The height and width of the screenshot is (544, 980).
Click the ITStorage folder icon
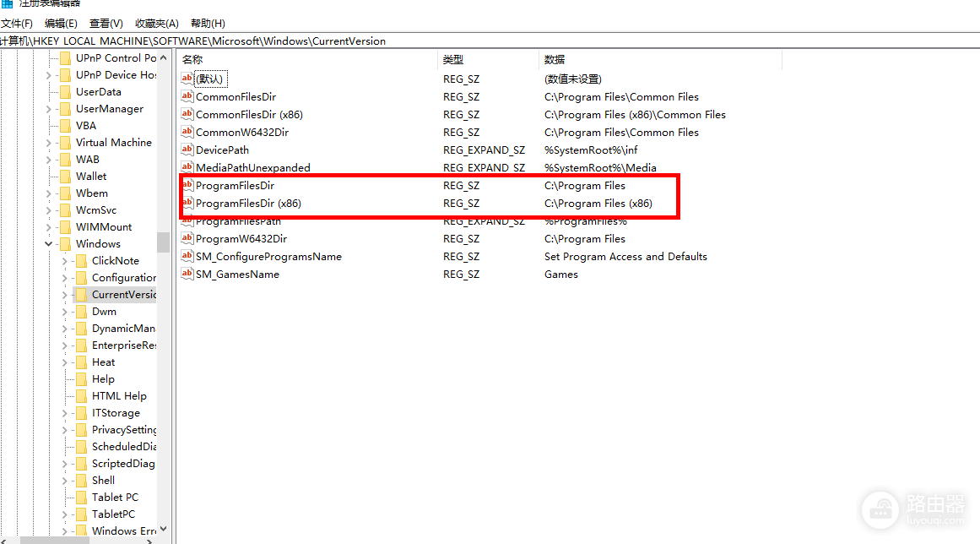click(x=81, y=413)
